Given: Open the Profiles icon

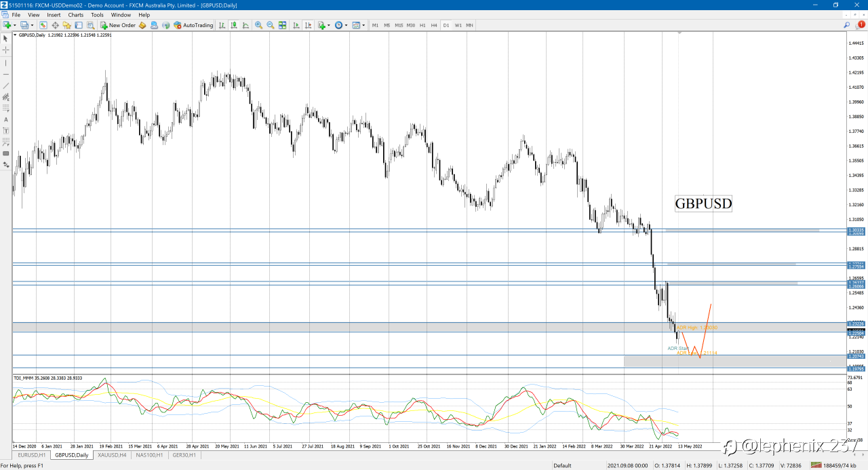Looking at the screenshot, I should coord(24,25).
